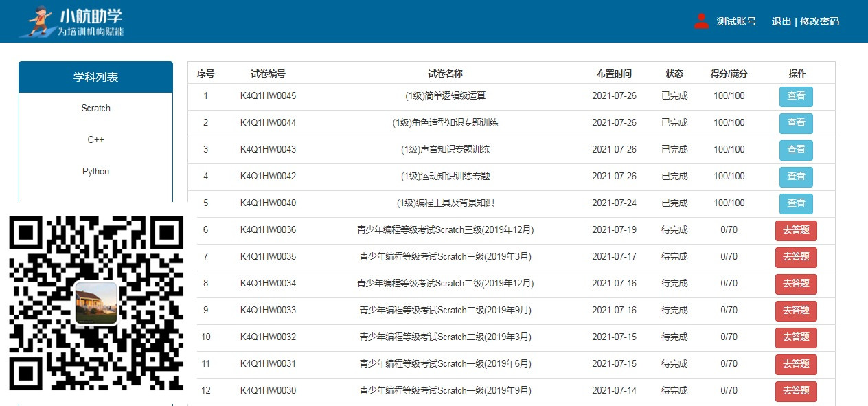Screen dimensions: 868x406
Task: Click 青少年编程等级考试Scratch一级(2019年9月)
Action: coord(445,391)
